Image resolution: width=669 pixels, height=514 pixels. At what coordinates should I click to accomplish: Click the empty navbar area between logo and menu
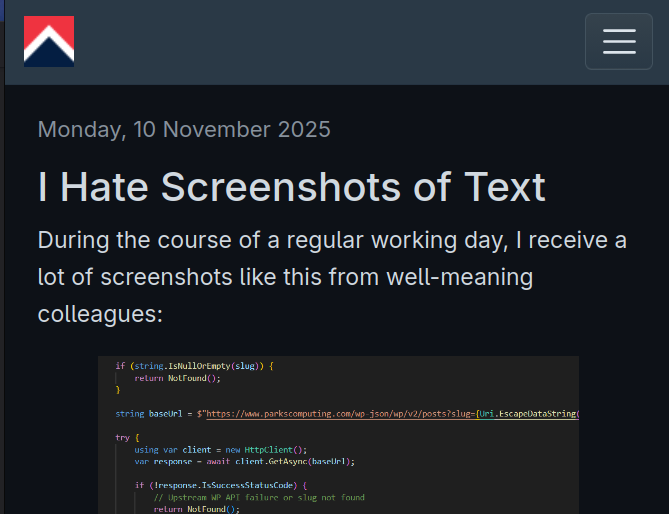(330, 41)
